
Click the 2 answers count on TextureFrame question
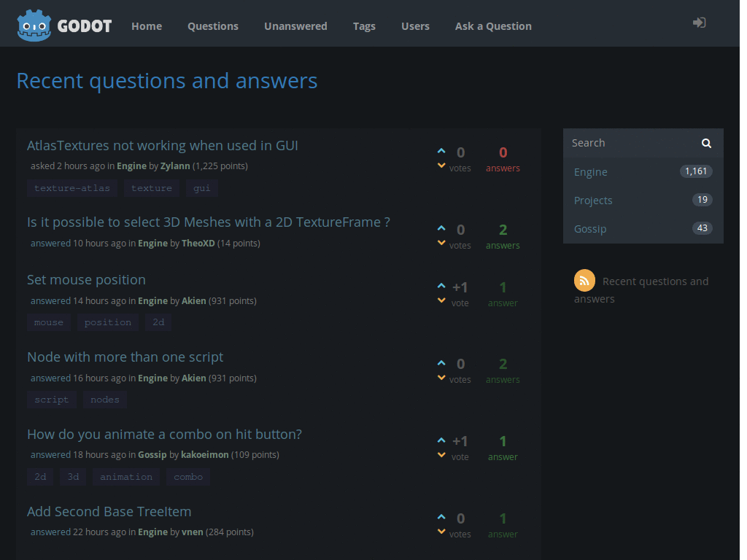point(503,236)
